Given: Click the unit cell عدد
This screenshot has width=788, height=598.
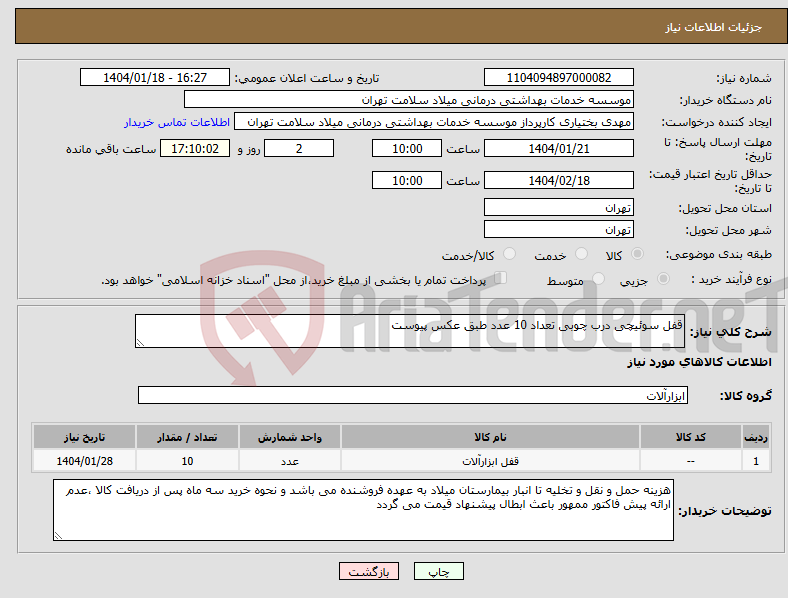Looking at the screenshot, I should click(x=290, y=461).
